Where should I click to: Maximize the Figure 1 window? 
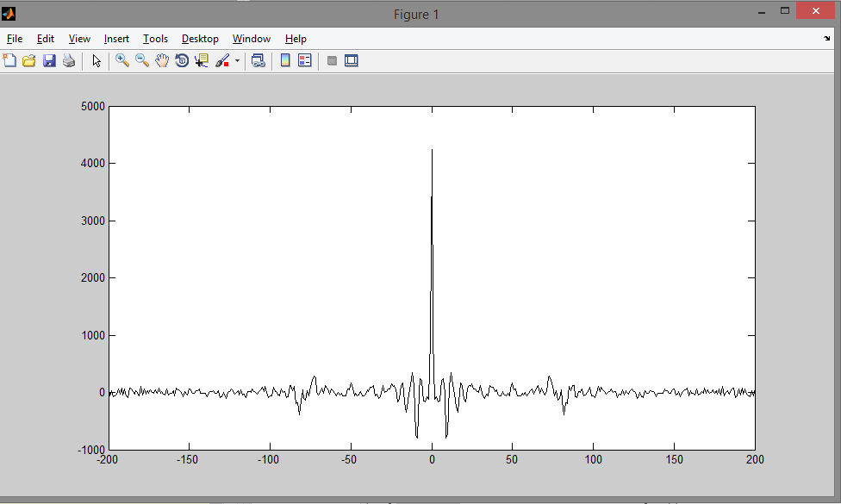coord(785,10)
